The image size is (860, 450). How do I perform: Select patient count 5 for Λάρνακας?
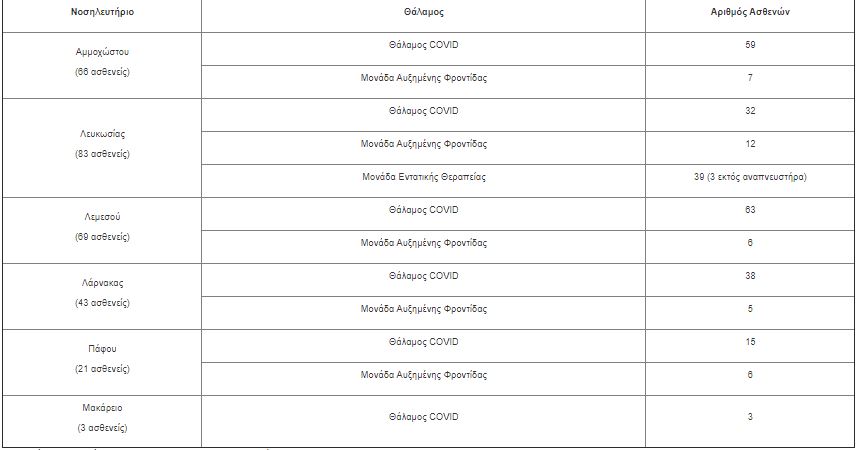750,309
